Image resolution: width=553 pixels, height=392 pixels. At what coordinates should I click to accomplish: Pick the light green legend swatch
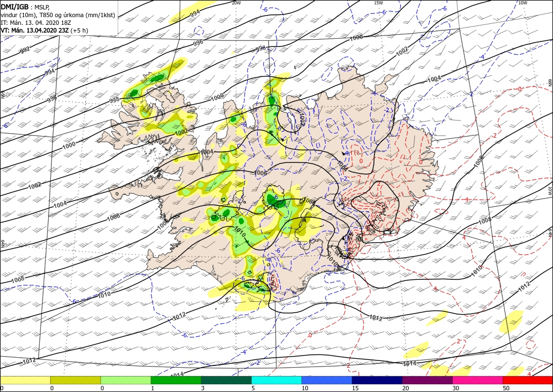tap(126, 380)
